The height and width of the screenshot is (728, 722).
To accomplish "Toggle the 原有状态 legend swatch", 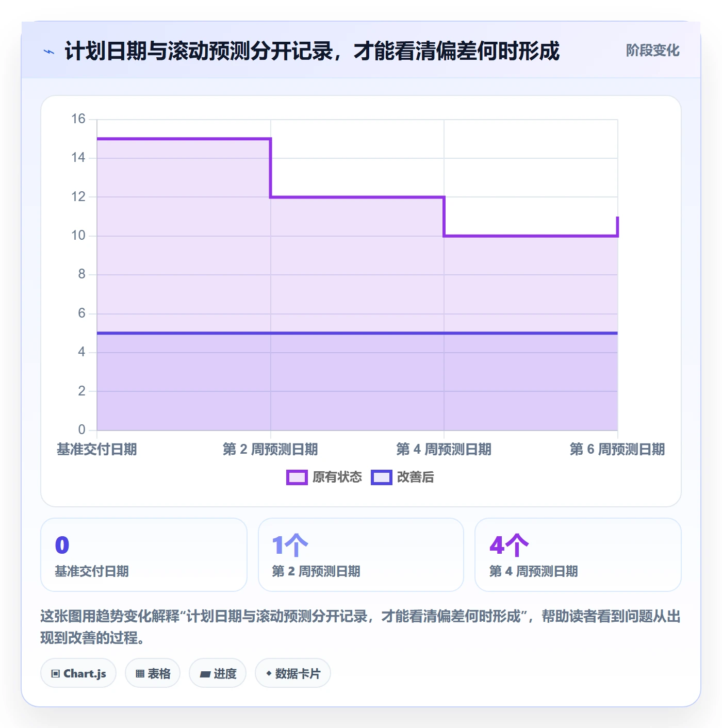I will click(297, 477).
